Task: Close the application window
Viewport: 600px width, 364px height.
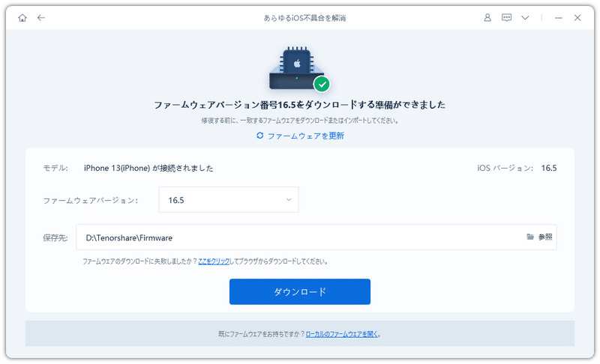Action: point(577,17)
